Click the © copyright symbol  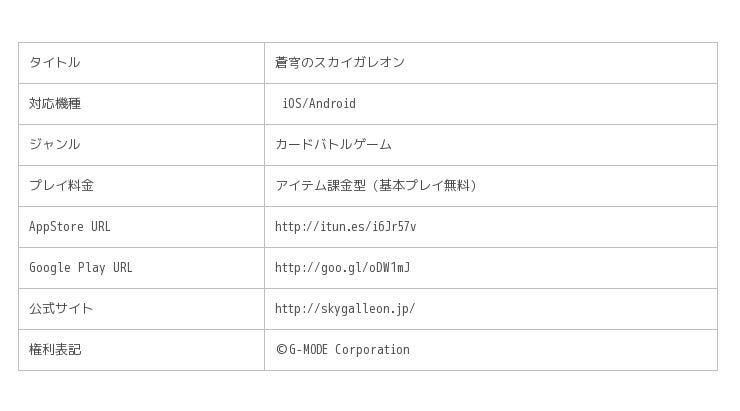point(281,350)
